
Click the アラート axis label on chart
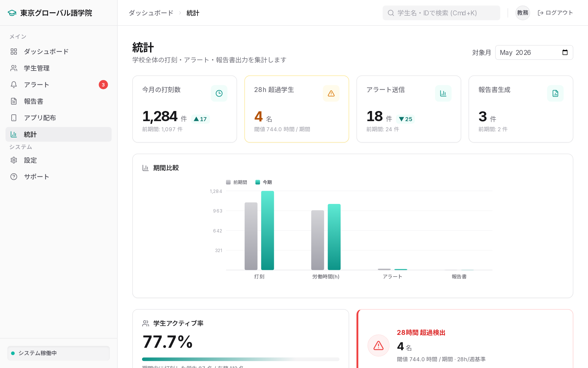pyautogui.click(x=392, y=277)
